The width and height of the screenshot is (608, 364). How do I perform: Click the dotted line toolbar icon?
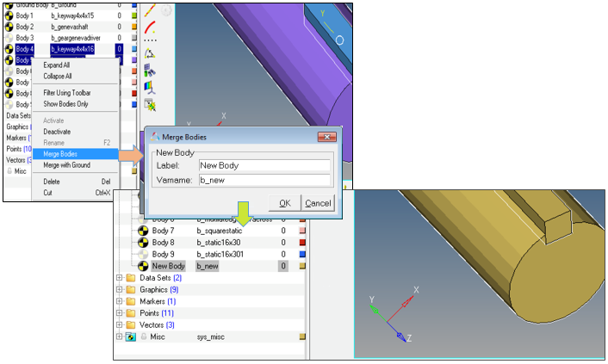(x=150, y=40)
